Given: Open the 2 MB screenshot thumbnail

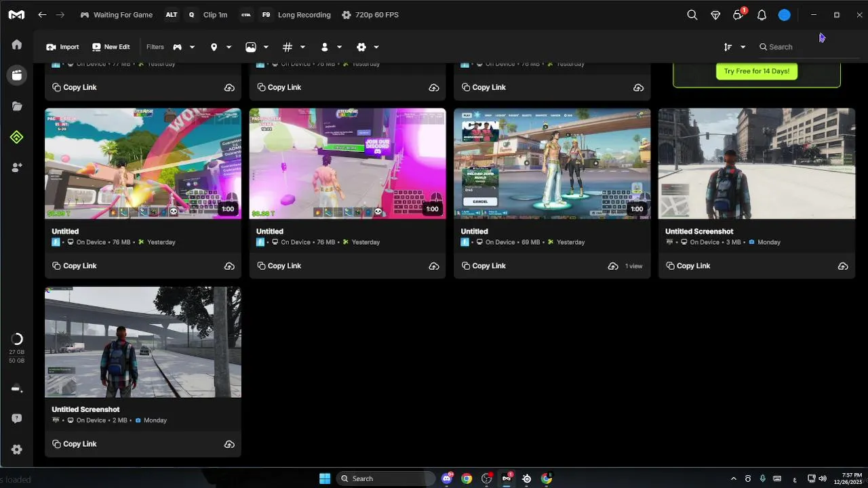Looking at the screenshot, I should 143,342.
